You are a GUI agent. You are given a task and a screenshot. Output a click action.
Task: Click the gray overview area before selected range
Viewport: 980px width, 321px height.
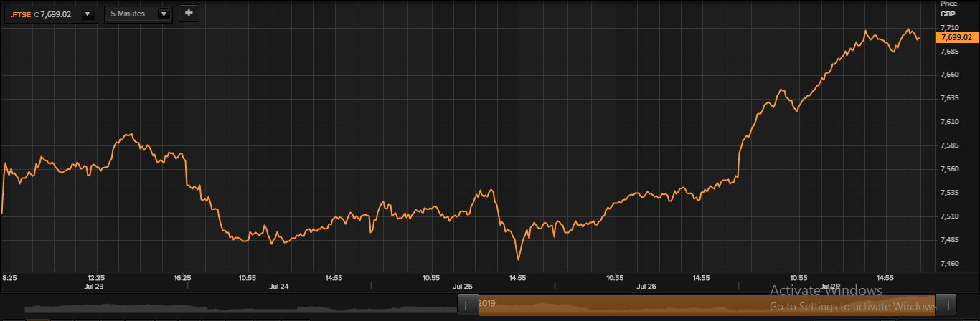[240, 307]
